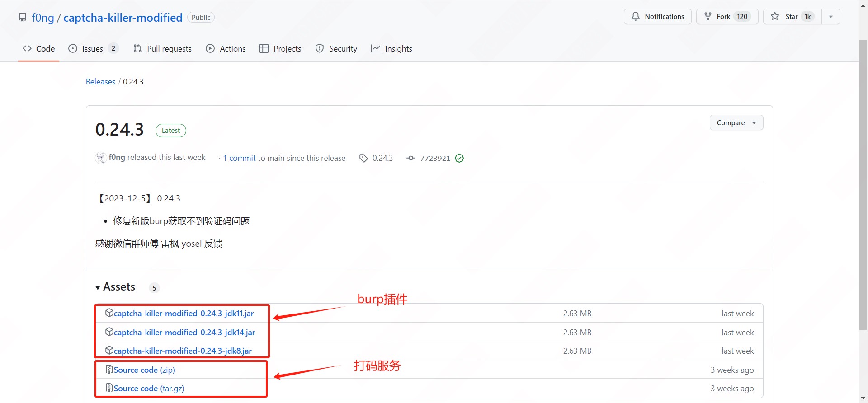Click the repository book icon
The height and width of the screenshot is (403, 868).
[23, 17]
